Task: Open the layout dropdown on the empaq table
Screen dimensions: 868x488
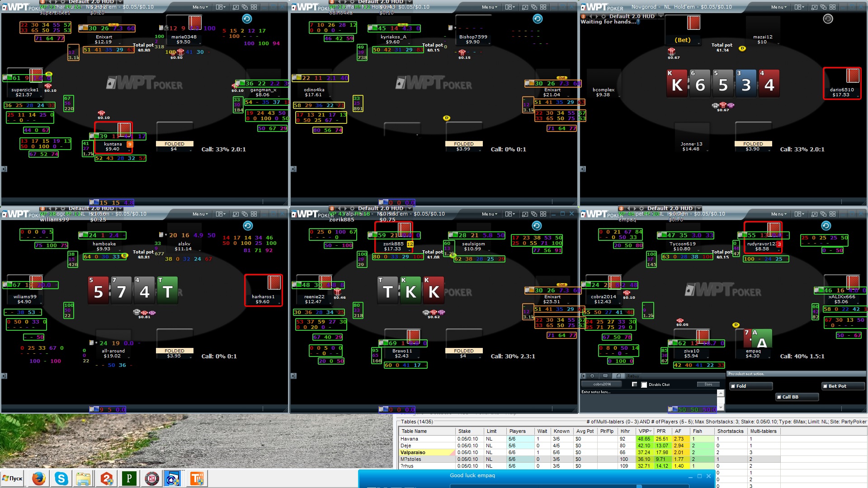Action: [x=799, y=214]
